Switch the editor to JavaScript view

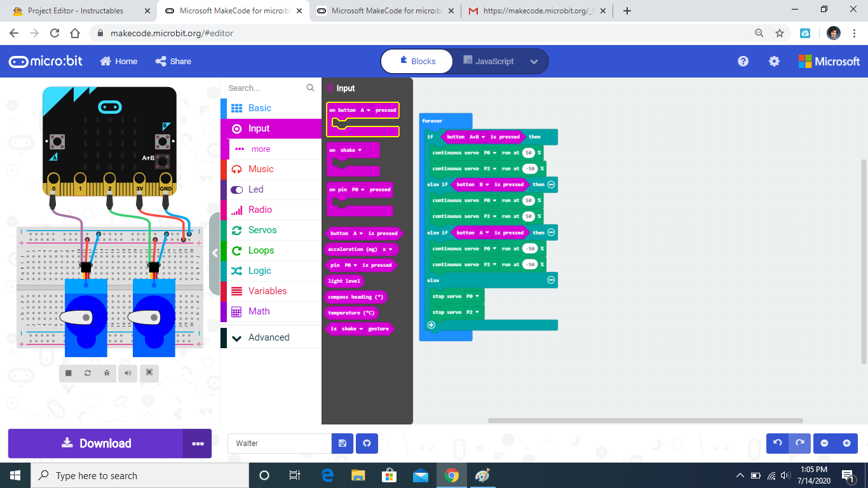(x=488, y=62)
